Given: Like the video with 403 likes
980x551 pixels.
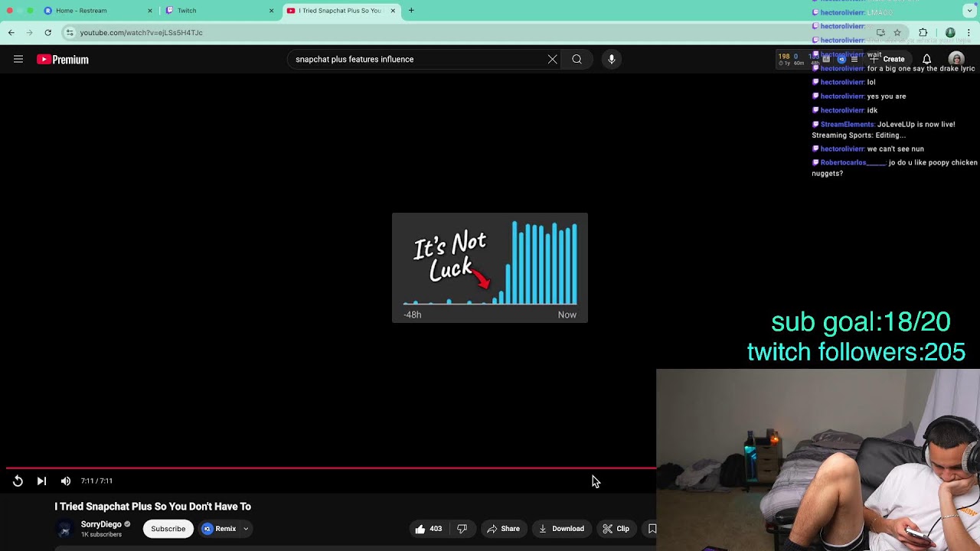Looking at the screenshot, I should tap(429, 528).
